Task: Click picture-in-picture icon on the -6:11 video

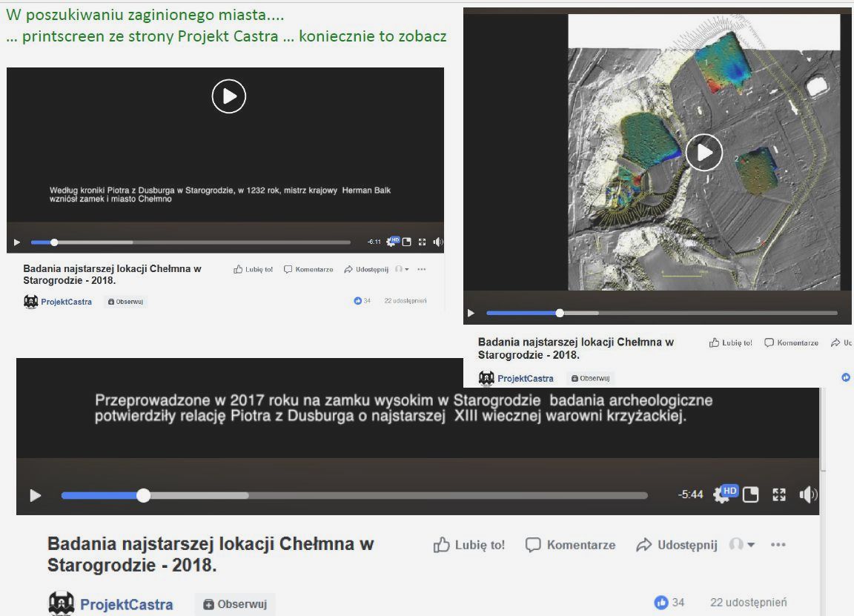Action: [406, 242]
